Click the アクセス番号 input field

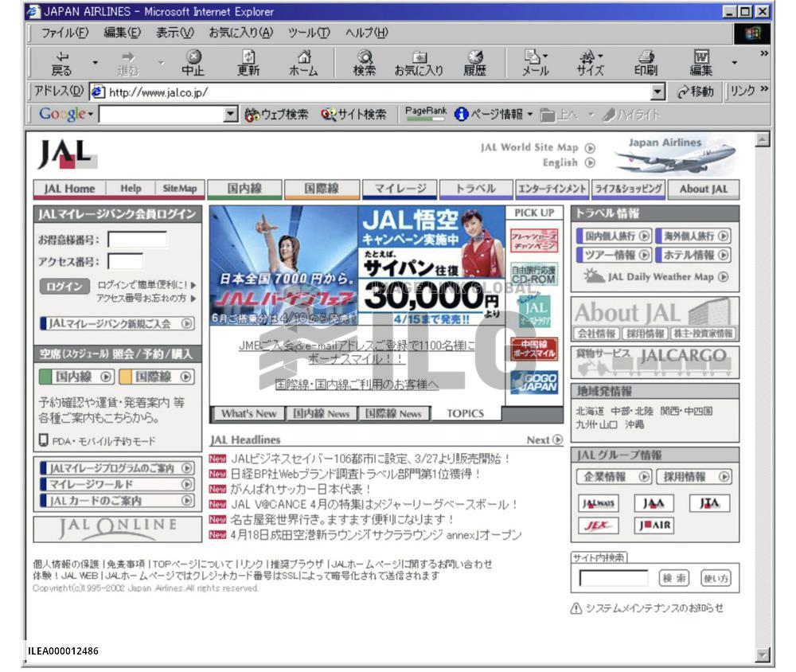[126, 262]
